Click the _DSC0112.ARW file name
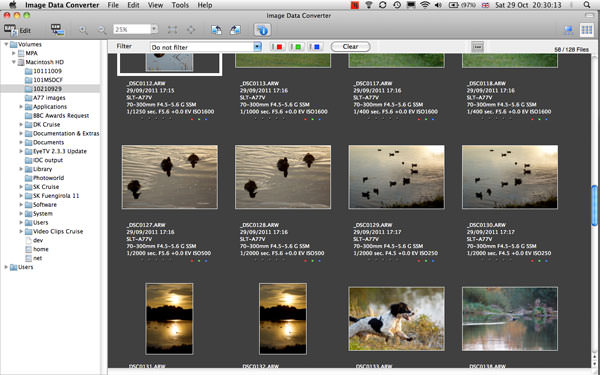 pos(146,83)
